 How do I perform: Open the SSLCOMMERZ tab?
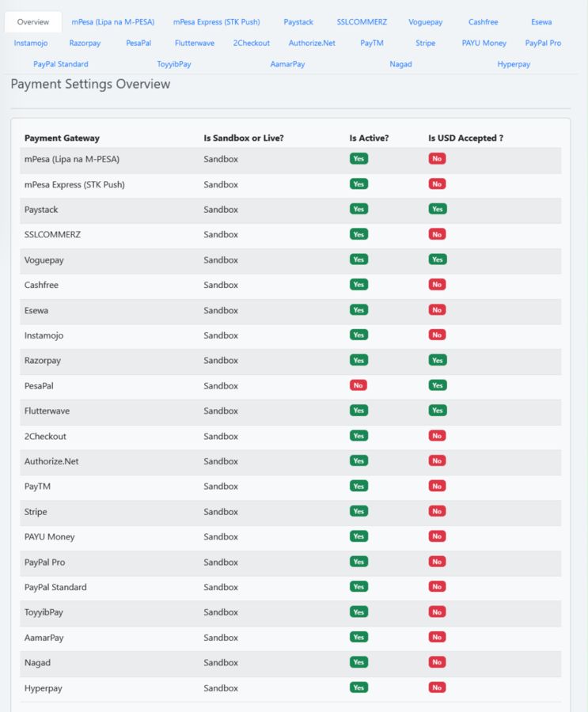point(362,22)
